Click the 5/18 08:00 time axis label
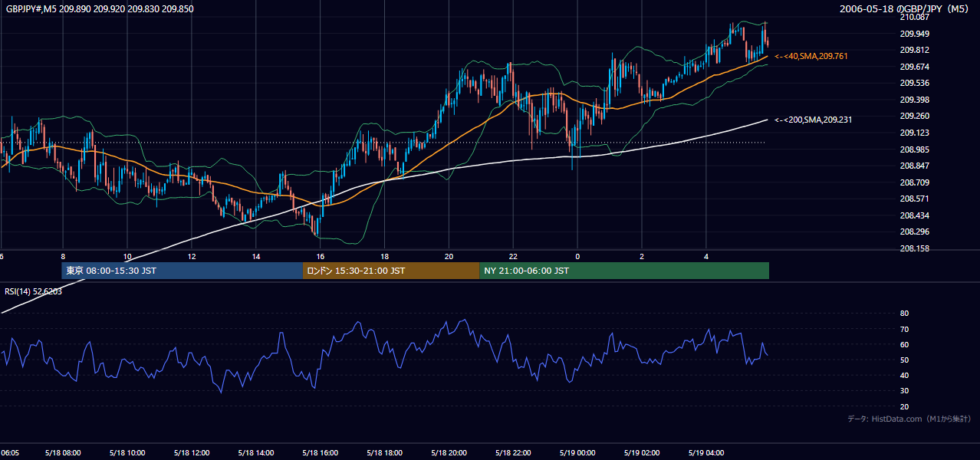 63,452
